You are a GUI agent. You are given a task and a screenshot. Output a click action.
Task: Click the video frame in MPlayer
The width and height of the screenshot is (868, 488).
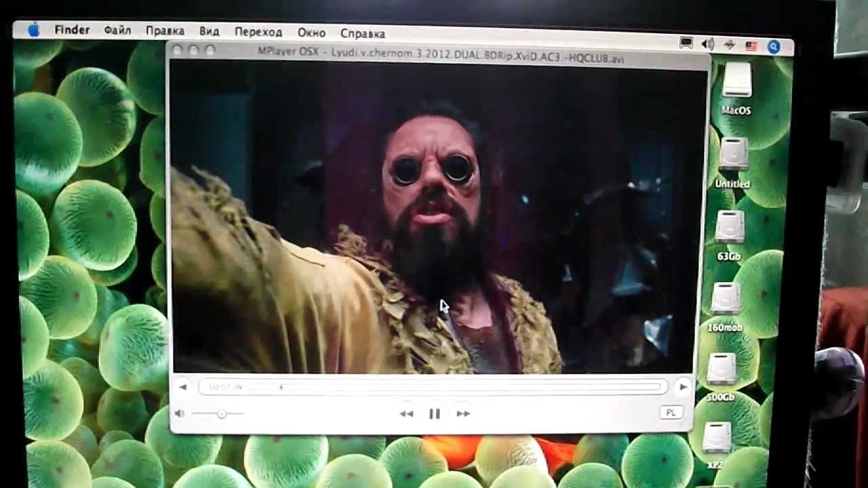434,218
